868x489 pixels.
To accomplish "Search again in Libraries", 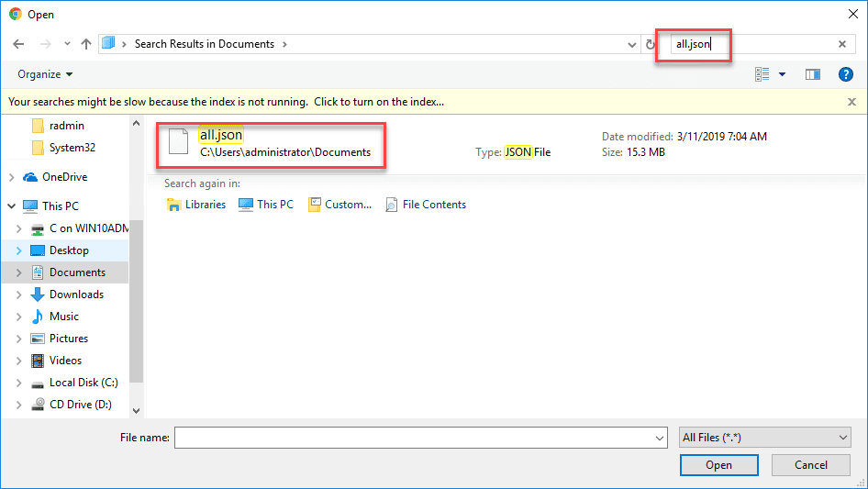I will (196, 205).
